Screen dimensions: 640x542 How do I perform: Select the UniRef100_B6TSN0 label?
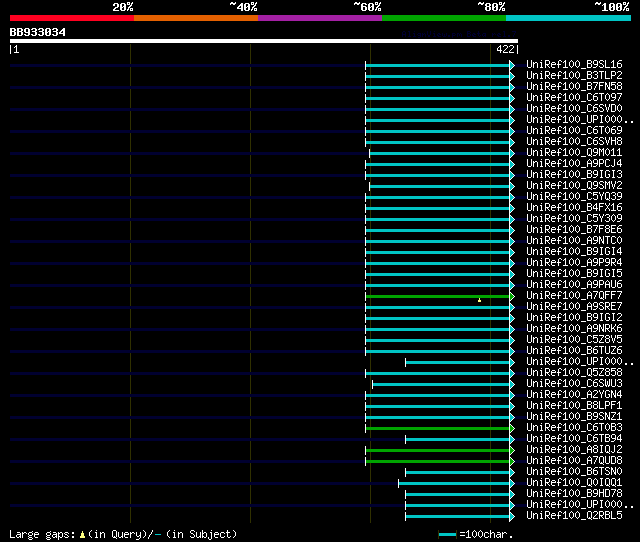pyautogui.click(x=574, y=472)
